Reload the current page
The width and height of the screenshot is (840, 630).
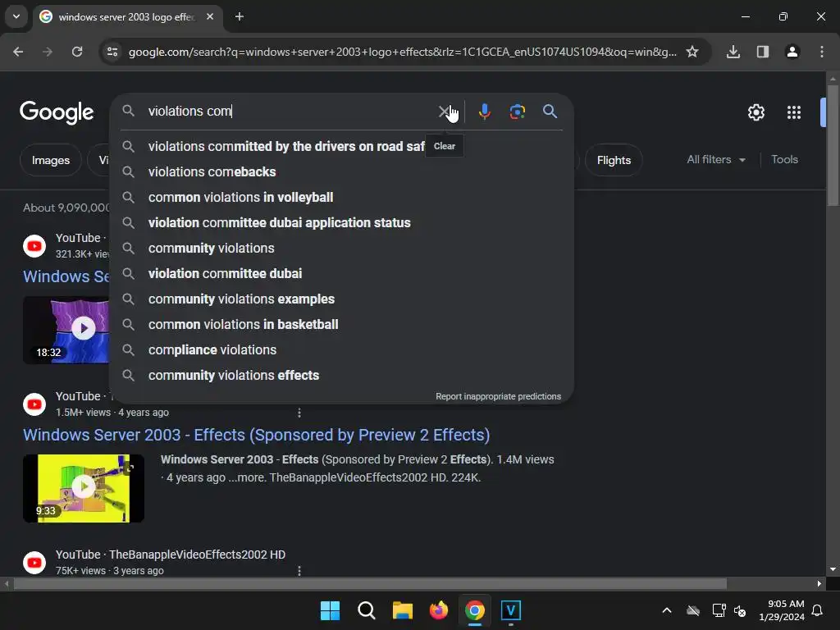pos(77,52)
